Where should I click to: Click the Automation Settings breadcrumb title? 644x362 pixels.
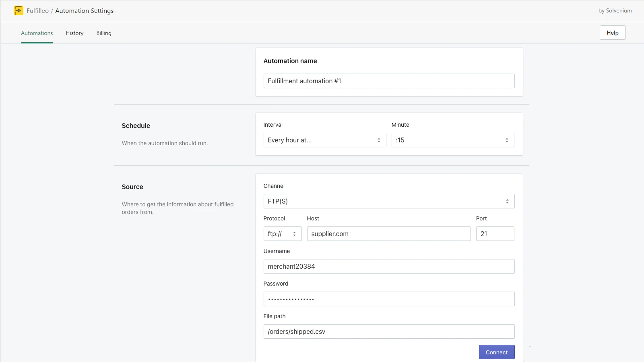(85, 10)
